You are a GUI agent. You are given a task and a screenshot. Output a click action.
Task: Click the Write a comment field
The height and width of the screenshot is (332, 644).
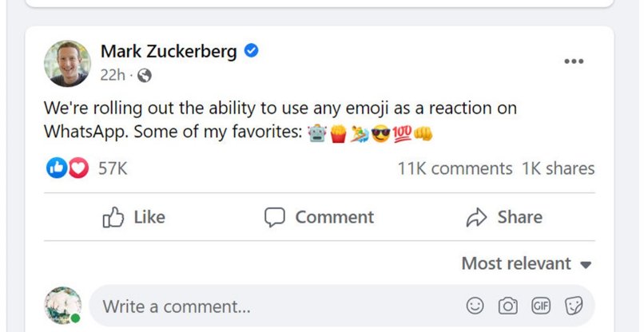tap(272, 306)
